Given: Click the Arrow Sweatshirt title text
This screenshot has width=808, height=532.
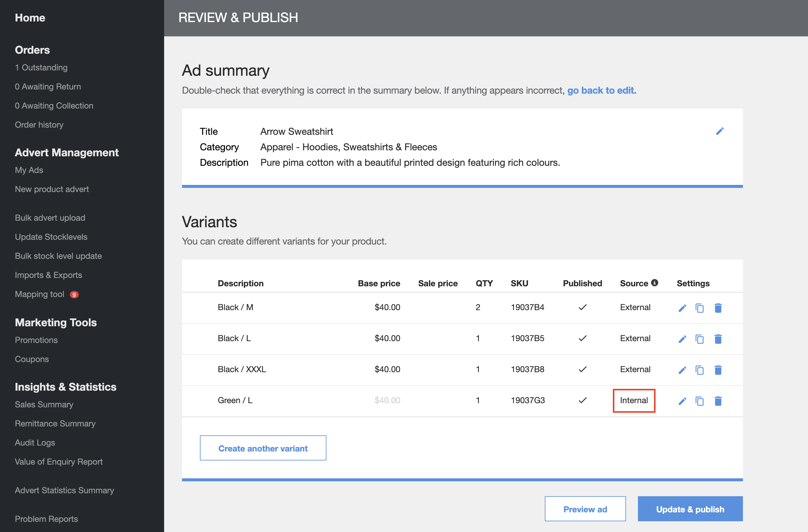Looking at the screenshot, I should click(296, 131).
